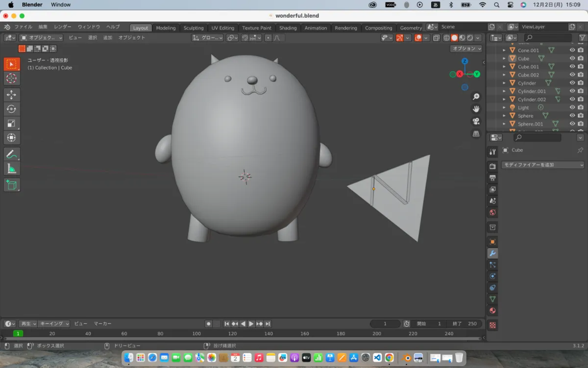Hide Sphere.001 using the eye icon
Screen dimensions: 588x368
[x=572, y=124]
